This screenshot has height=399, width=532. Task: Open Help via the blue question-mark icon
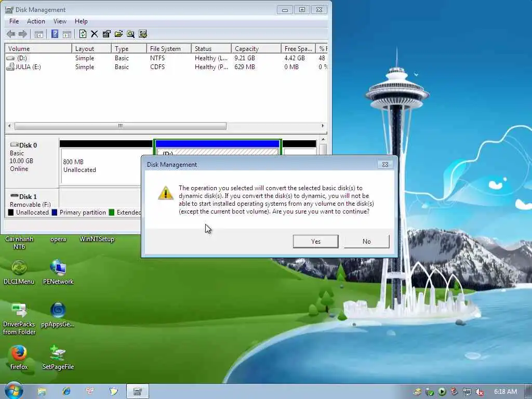click(x=55, y=34)
